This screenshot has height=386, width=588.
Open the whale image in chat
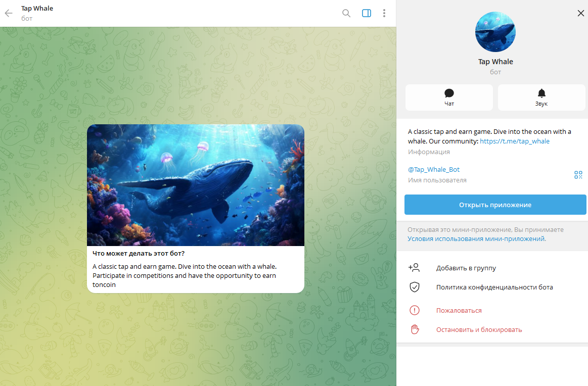(195, 185)
